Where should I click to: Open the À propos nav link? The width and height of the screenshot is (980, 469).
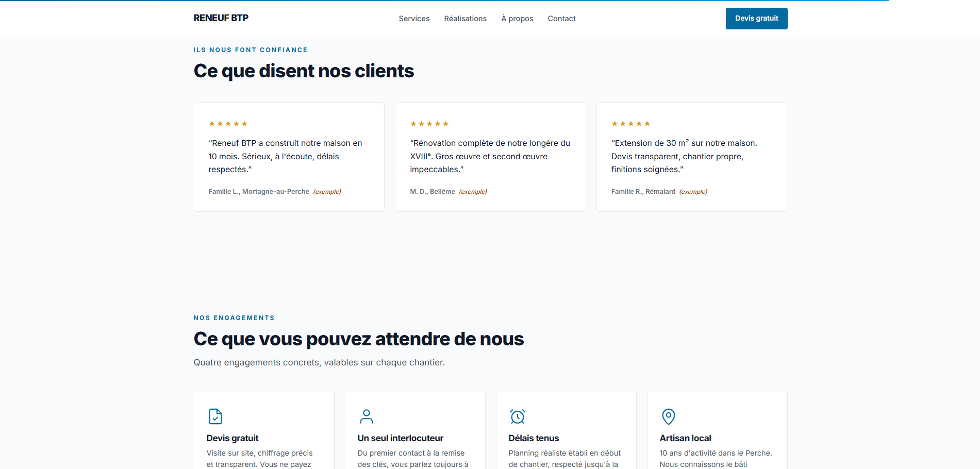point(517,19)
